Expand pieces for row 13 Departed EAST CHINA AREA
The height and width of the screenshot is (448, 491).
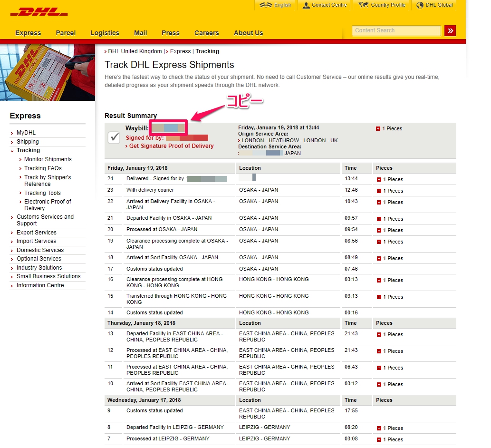379,335
